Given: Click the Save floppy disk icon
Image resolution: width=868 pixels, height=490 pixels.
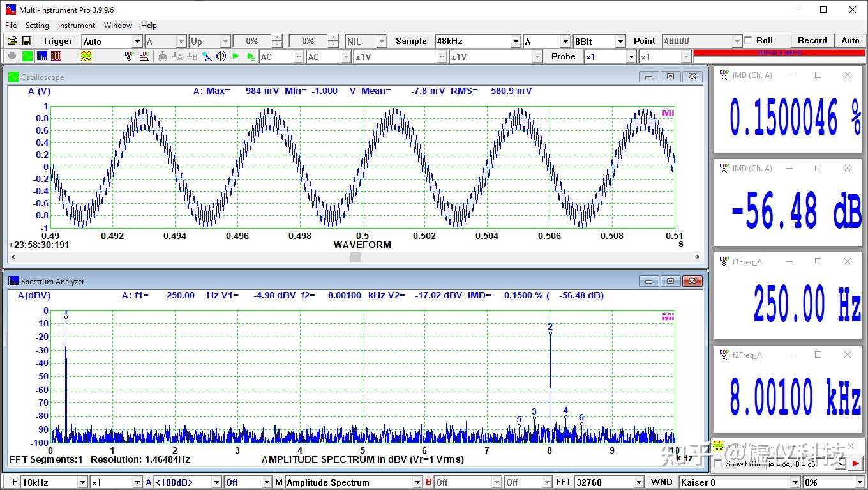Looking at the screenshot, I should (27, 41).
